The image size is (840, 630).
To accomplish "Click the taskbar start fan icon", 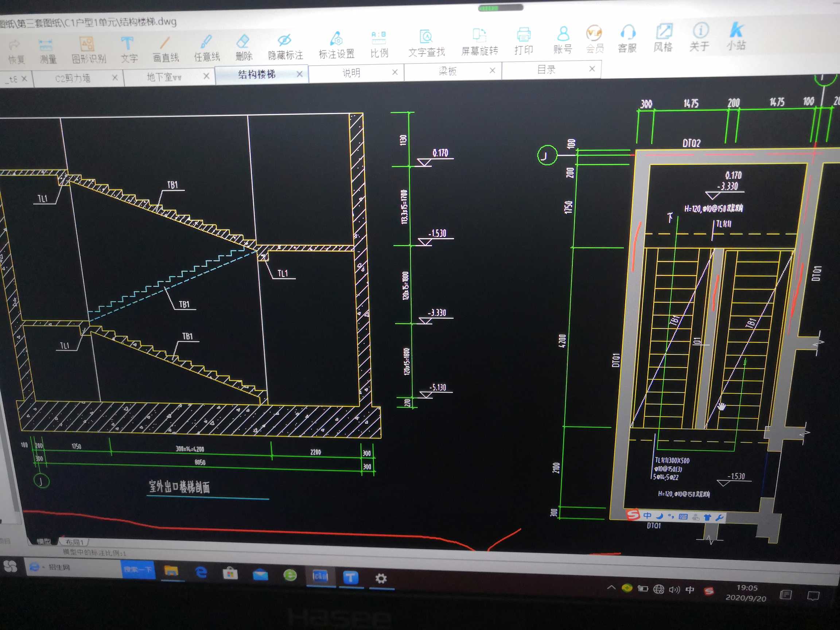I will click(10, 567).
